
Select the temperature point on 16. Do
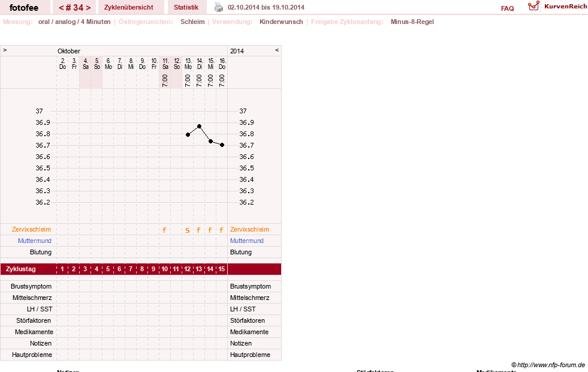[222, 145]
